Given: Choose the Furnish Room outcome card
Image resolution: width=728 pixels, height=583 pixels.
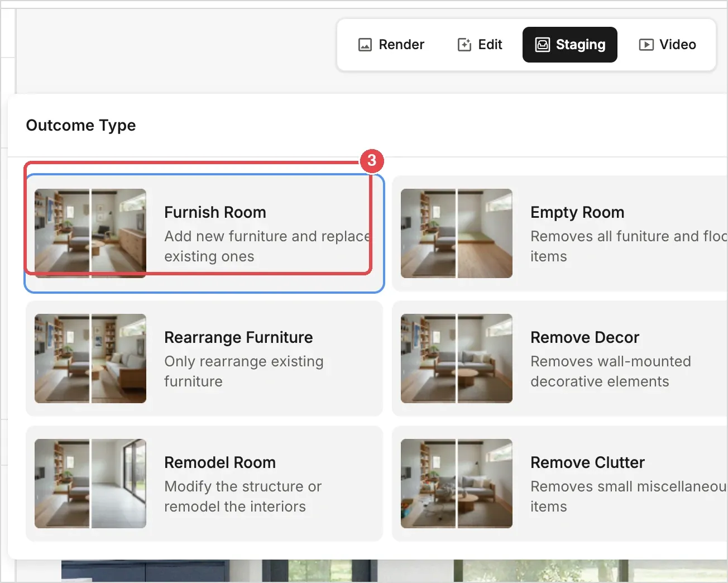Looking at the screenshot, I should coord(204,233).
